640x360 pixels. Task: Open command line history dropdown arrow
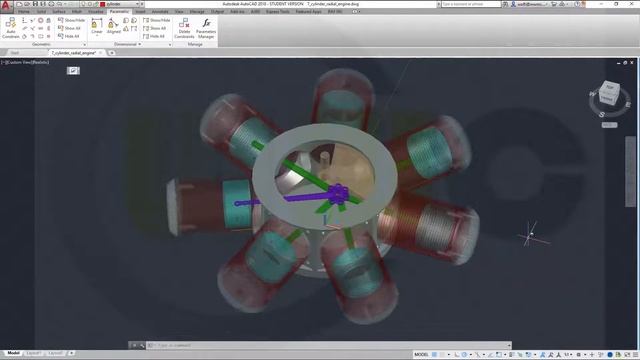509,345
